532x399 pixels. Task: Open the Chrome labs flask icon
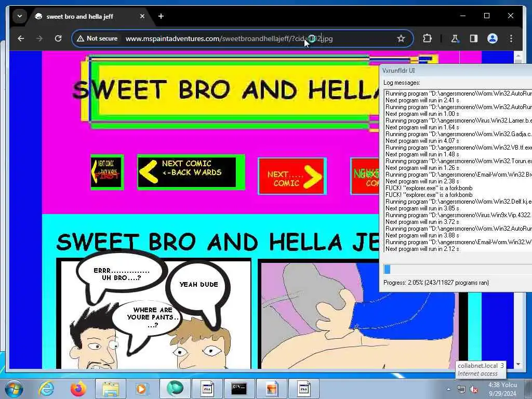(x=455, y=38)
